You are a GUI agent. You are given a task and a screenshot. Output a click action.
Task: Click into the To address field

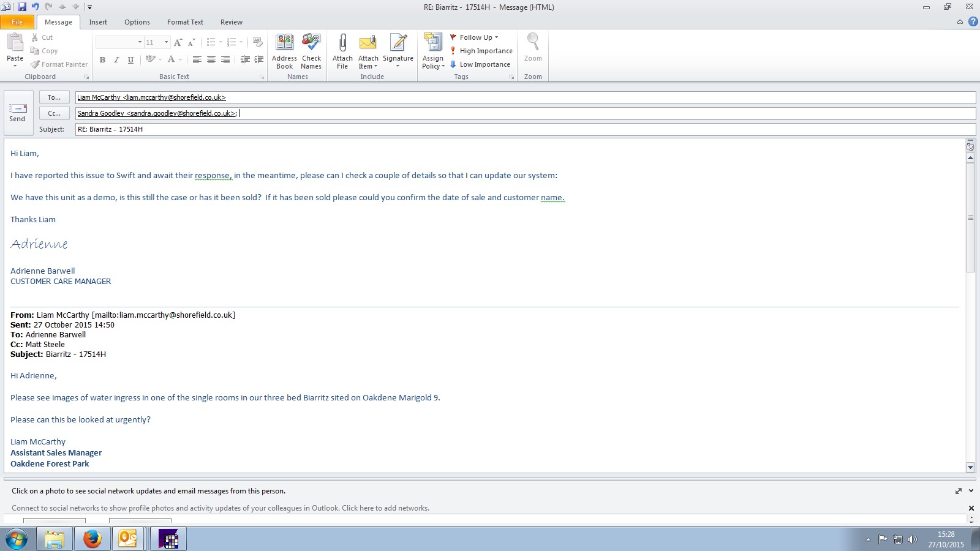point(525,97)
